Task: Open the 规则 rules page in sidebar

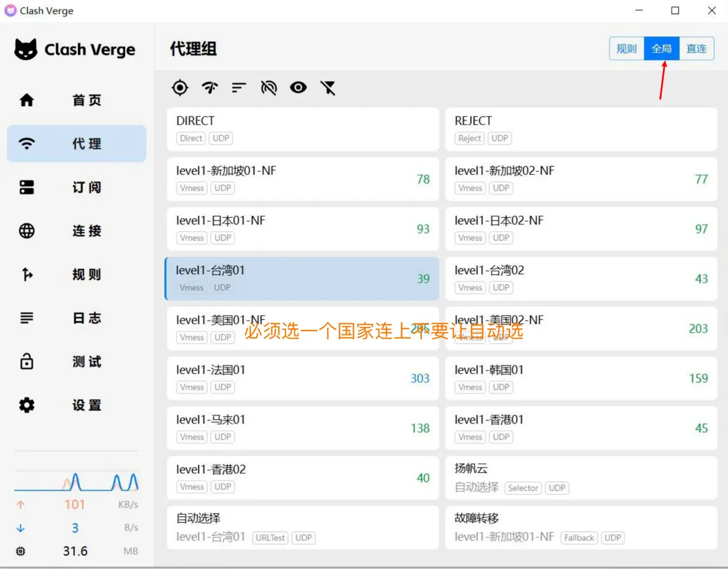Action: [x=76, y=275]
